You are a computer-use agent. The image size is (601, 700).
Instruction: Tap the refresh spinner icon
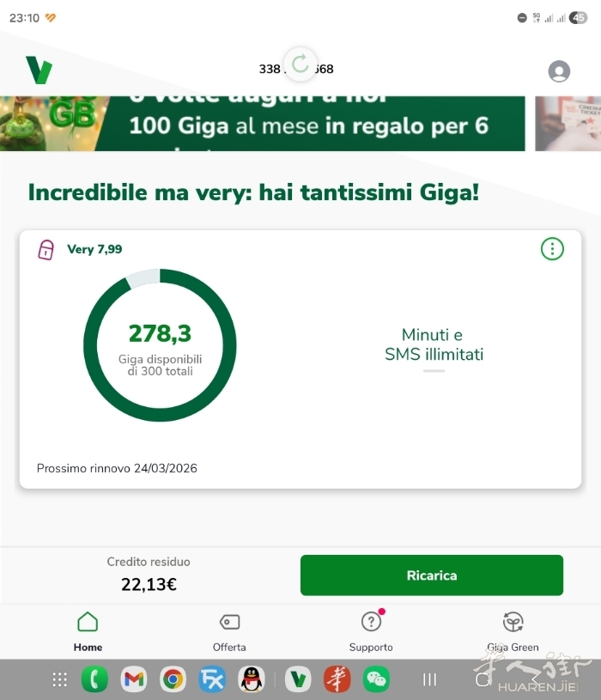pos(300,64)
